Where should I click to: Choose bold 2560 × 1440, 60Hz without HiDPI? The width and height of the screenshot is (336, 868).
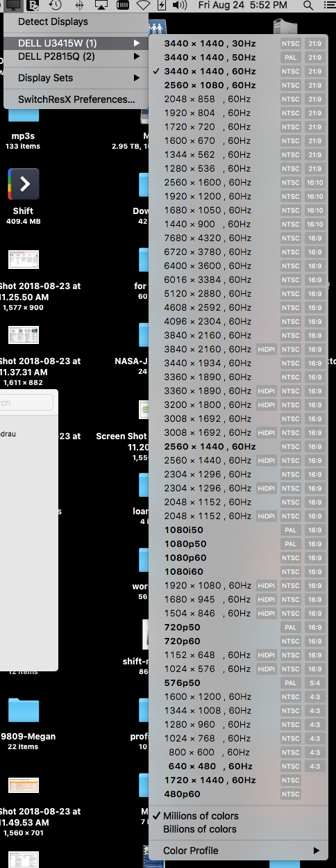click(238, 446)
